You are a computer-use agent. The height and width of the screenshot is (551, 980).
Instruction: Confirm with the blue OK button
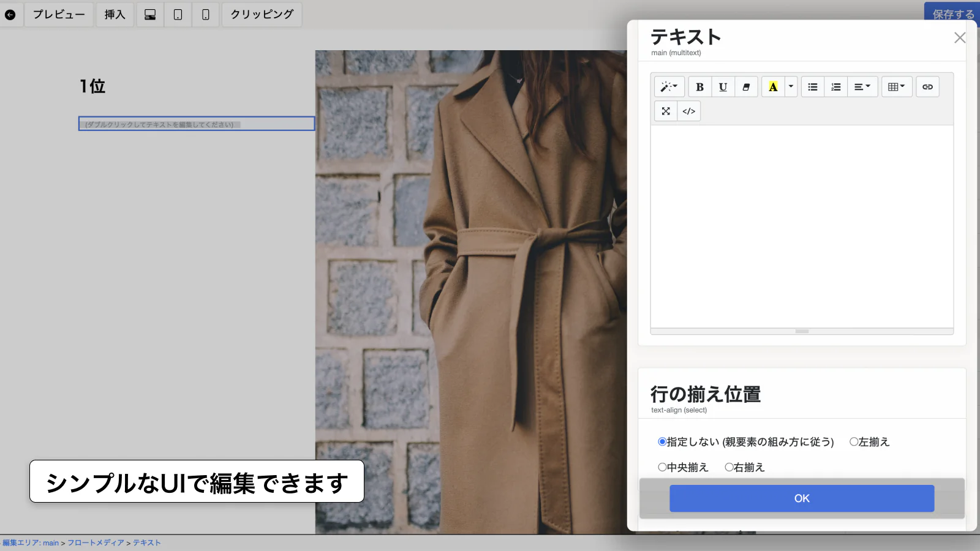802,498
